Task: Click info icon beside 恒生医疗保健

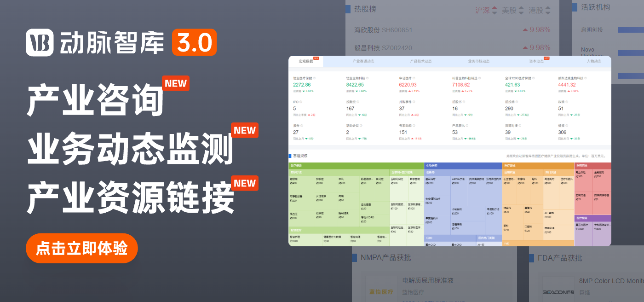Action: [315, 78]
